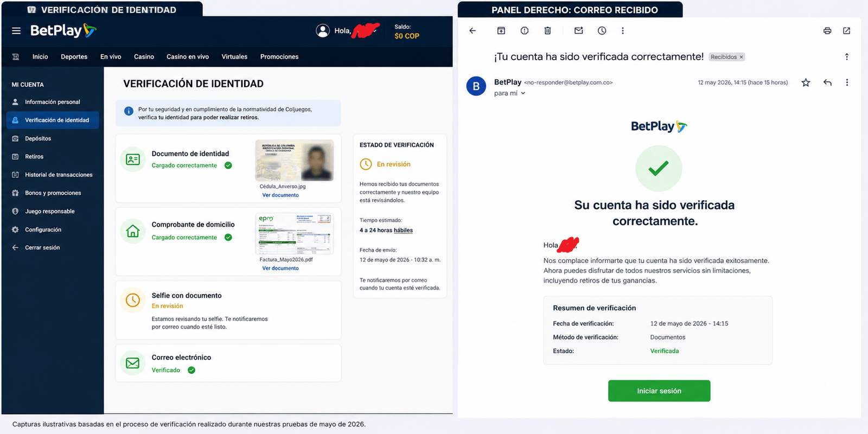Click the BetPlay logo inside the email
The image size is (868, 434).
[659, 126]
